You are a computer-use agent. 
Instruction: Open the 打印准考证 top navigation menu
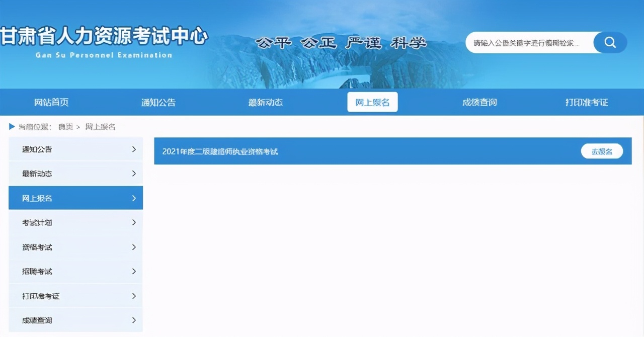(586, 102)
